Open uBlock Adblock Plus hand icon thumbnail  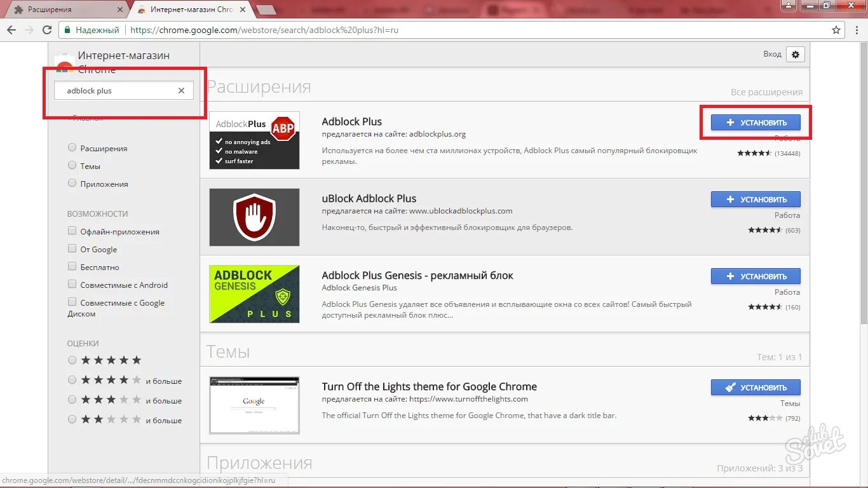[254, 217]
